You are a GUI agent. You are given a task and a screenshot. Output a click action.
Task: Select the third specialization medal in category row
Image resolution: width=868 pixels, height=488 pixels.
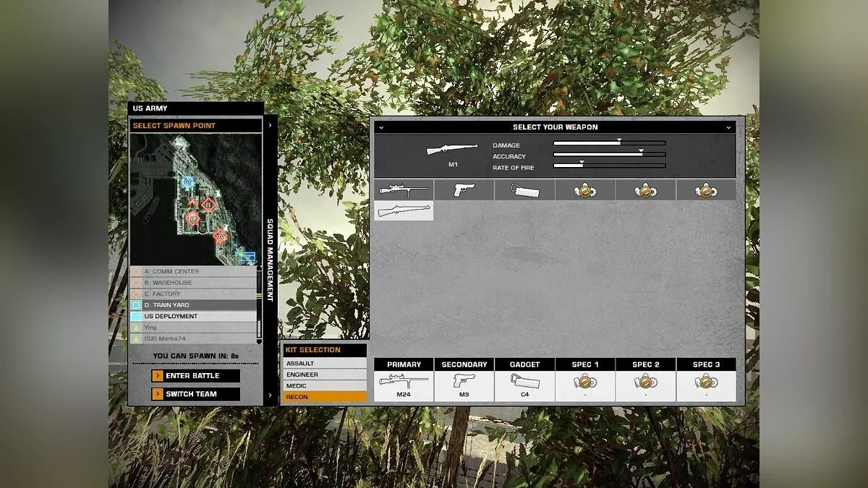[706, 190]
